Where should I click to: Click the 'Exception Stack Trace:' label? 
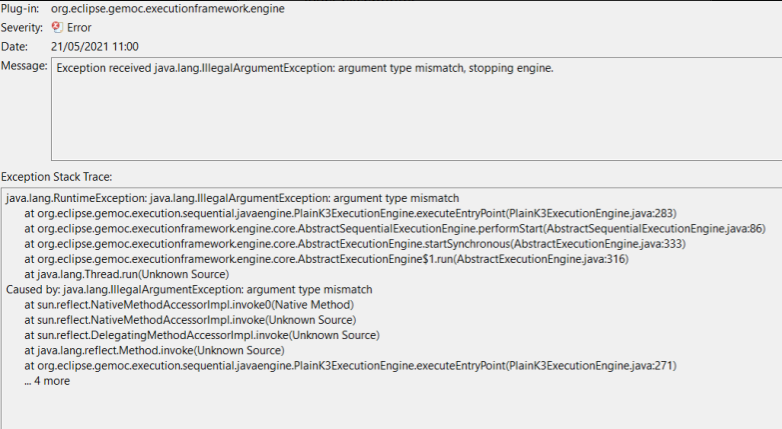[x=56, y=176]
